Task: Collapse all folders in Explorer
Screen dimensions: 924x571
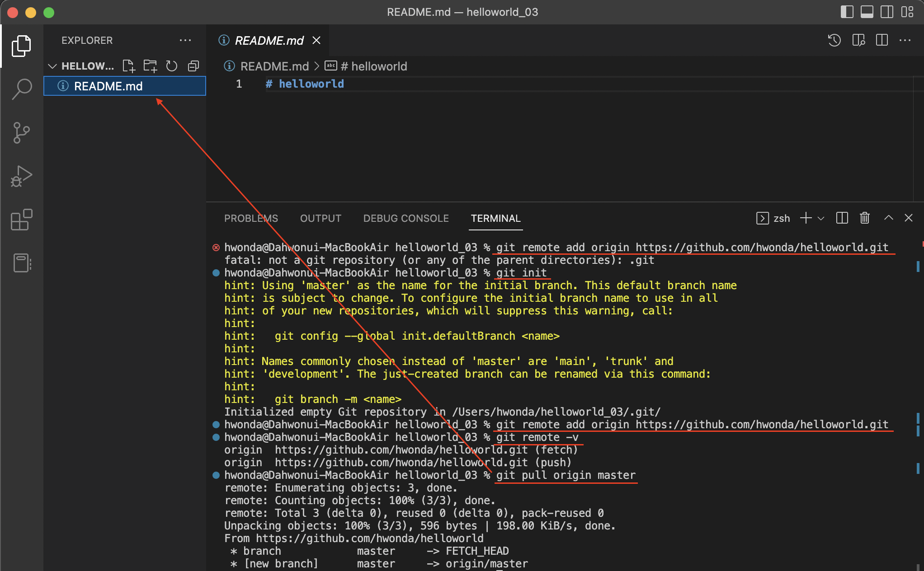Action: [x=193, y=66]
